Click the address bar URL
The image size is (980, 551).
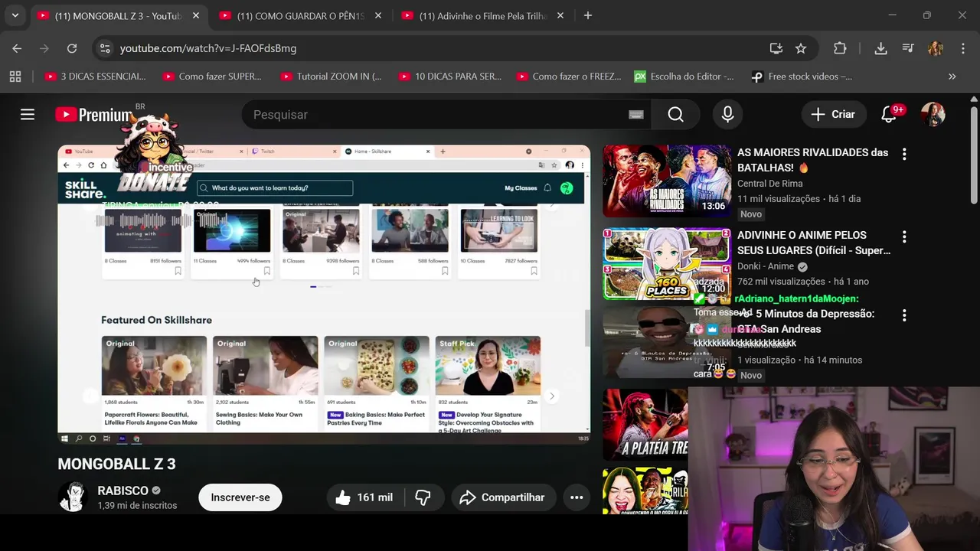[208, 48]
